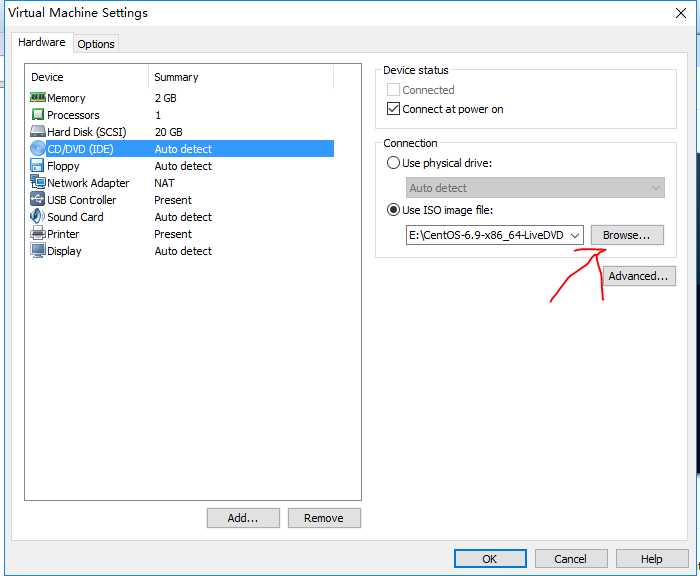The image size is (700, 576).
Task: Open the Help button
Action: [652, 559]
